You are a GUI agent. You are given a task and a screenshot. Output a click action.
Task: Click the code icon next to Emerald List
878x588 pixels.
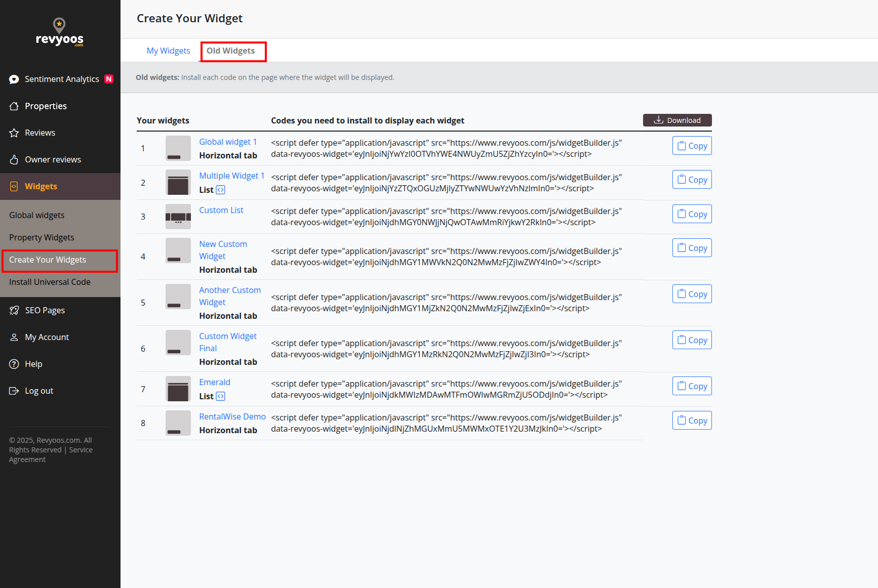click(221, 396)
